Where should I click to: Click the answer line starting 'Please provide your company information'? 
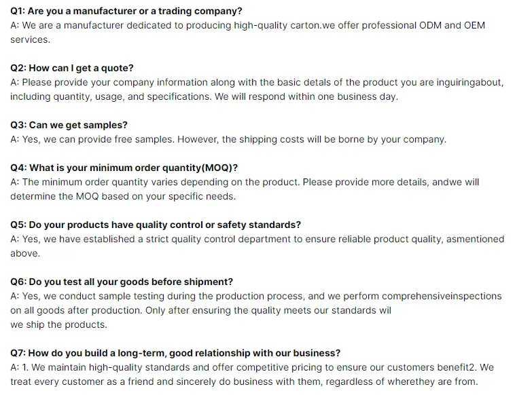pos(257,82)
